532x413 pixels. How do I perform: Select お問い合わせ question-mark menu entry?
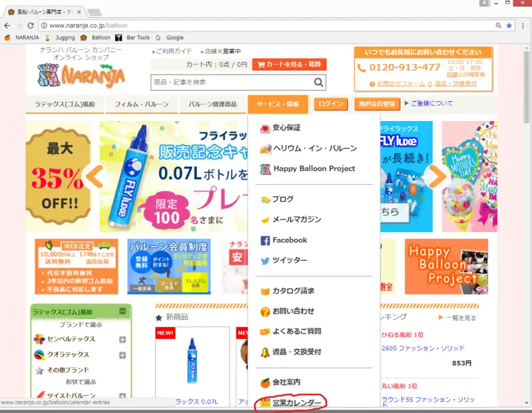tap(287, 311)
